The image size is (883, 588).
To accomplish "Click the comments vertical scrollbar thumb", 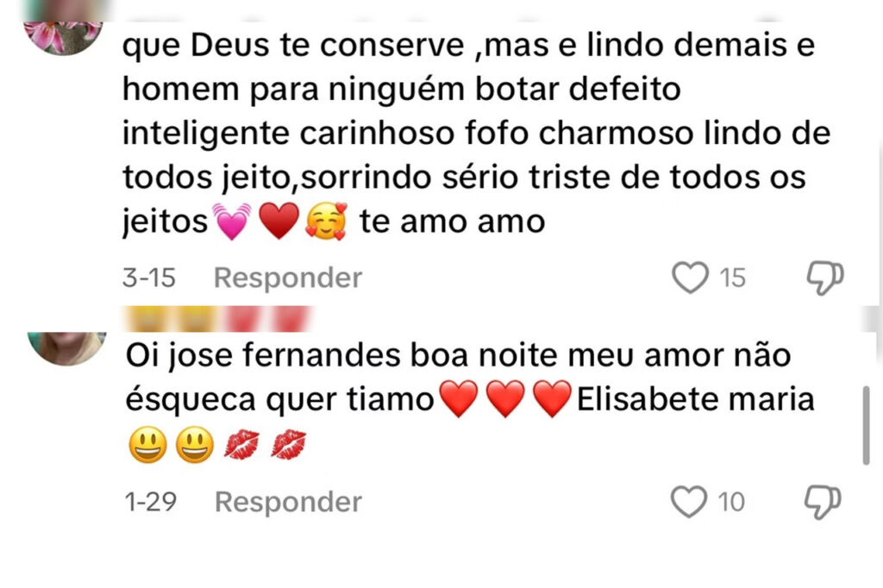I will pyautogui.click(x=866, y=425).
